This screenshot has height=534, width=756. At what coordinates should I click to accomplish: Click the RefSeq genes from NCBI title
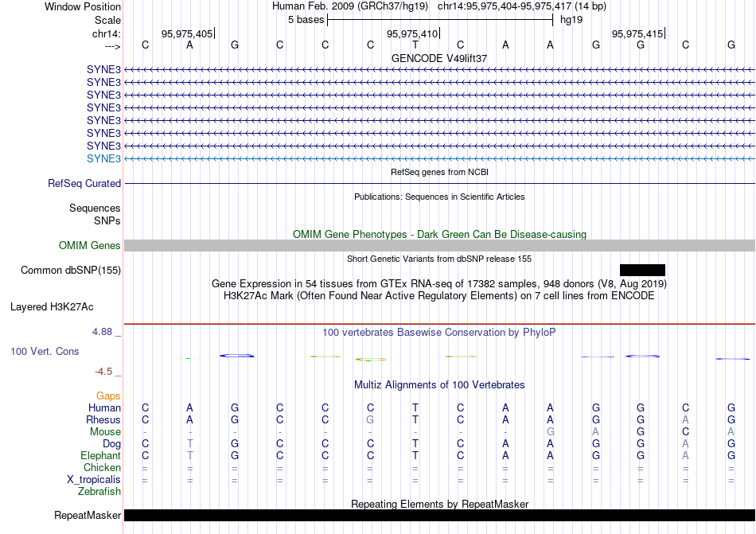coord(439,172)
